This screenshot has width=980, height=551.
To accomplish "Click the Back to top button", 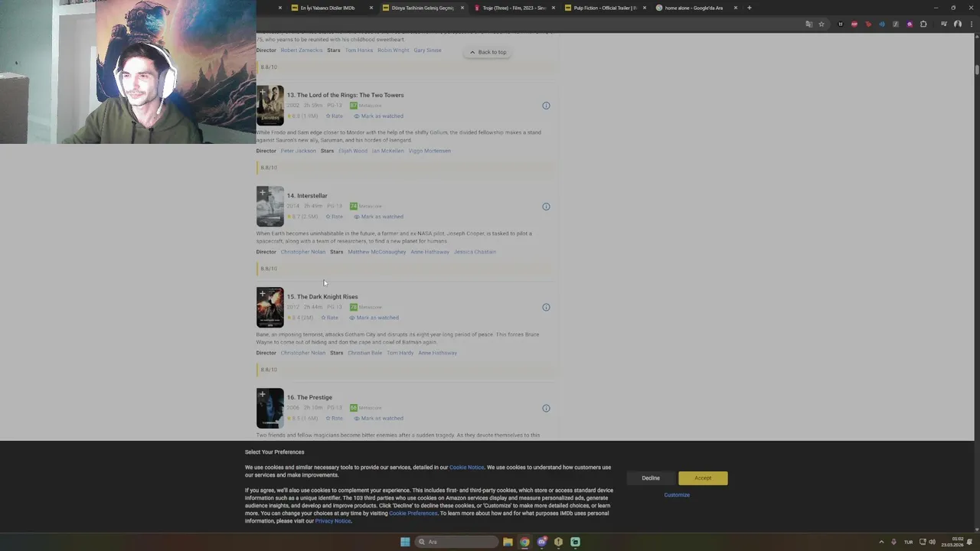I will pos(488,52).
